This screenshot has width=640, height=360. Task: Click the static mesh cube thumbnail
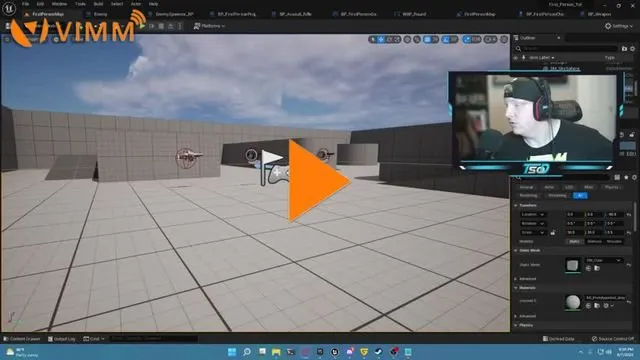tap(572, 265)
